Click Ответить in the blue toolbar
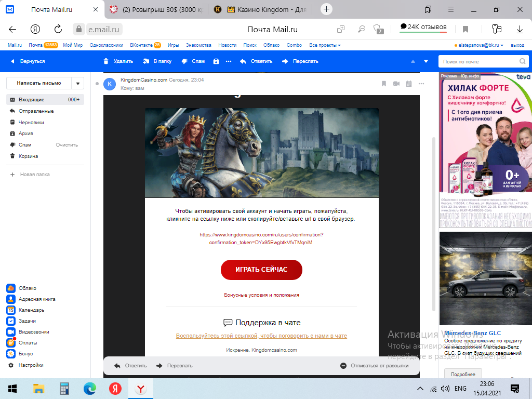The height and width of the screenshot is (399, 532). (256, 61)
